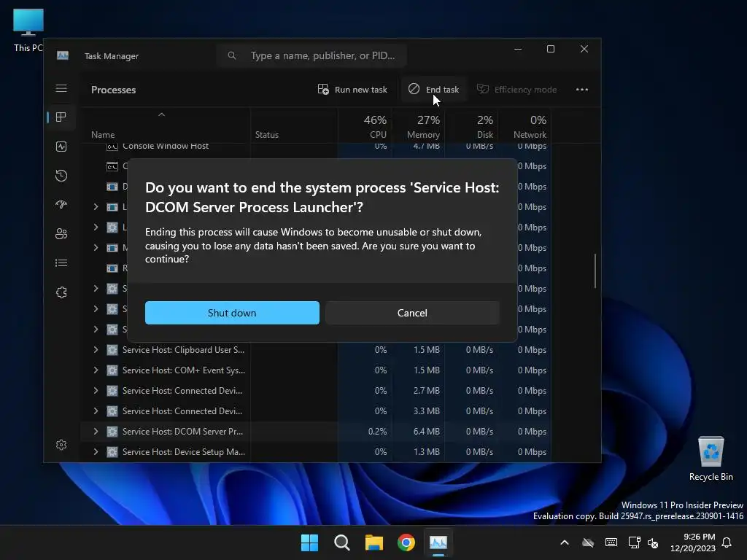Open the Services tab icon
This screenshot has height=560, width=747.
[x=61, y=292]
